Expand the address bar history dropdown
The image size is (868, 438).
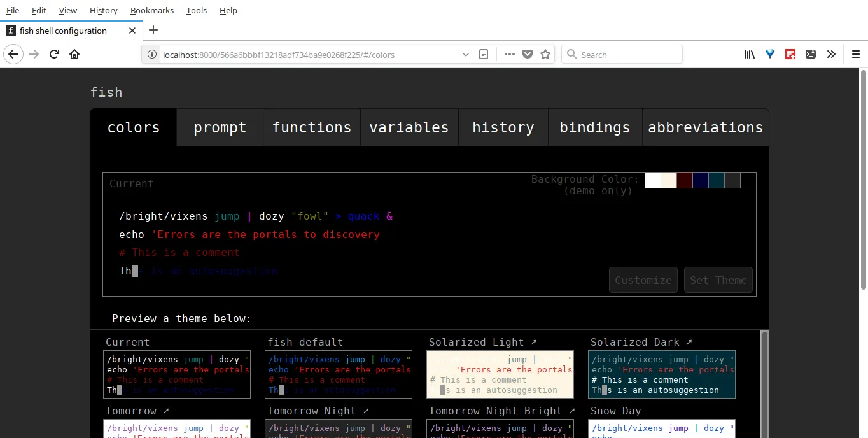(466, 55)
